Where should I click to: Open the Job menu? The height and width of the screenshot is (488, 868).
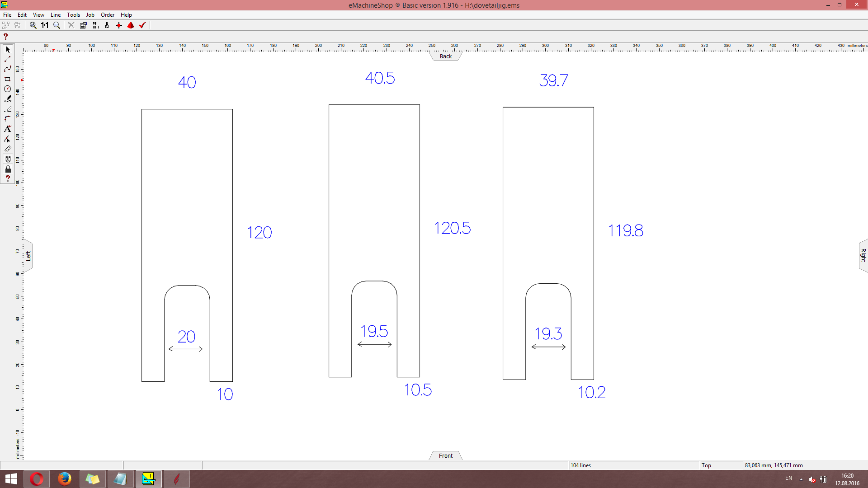point(90,15)
